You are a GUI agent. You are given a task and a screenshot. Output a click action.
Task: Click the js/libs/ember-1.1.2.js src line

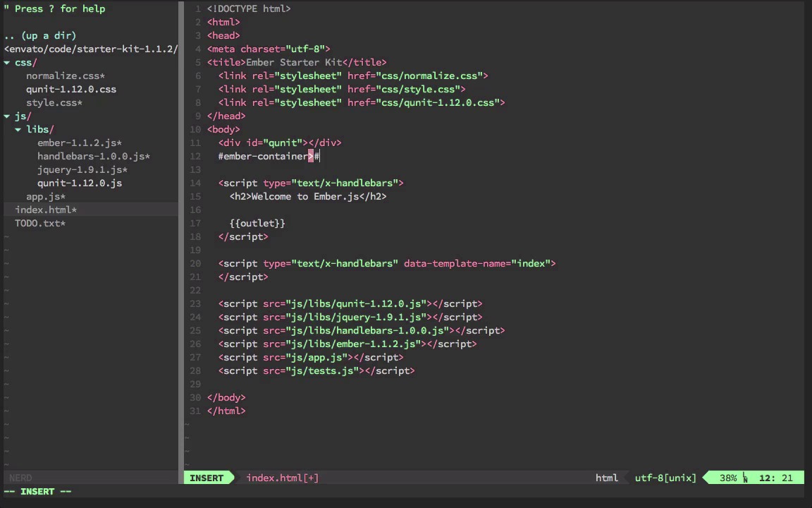pos(347,344)
